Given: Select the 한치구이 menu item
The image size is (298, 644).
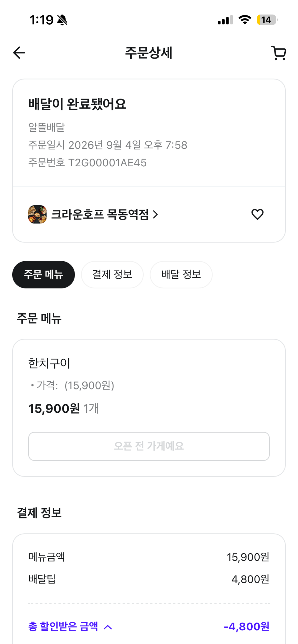Looking at the screenshot, I should [x=49, y=363].
